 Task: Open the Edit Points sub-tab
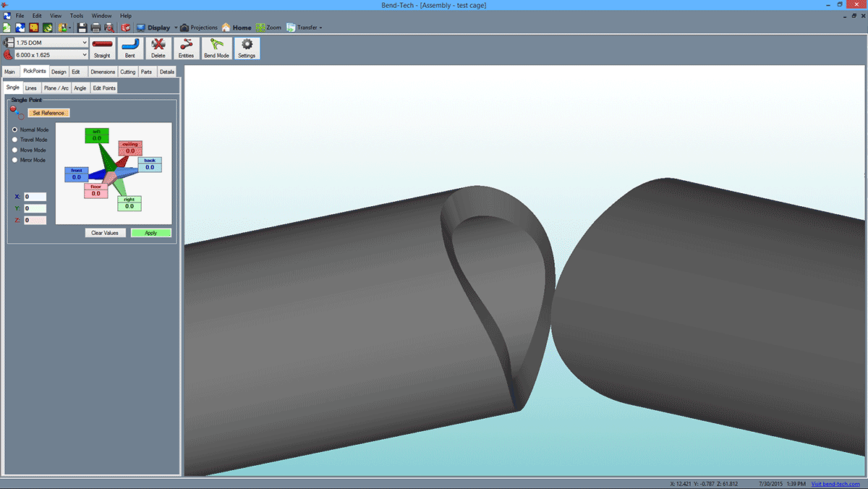pos(104,88)
